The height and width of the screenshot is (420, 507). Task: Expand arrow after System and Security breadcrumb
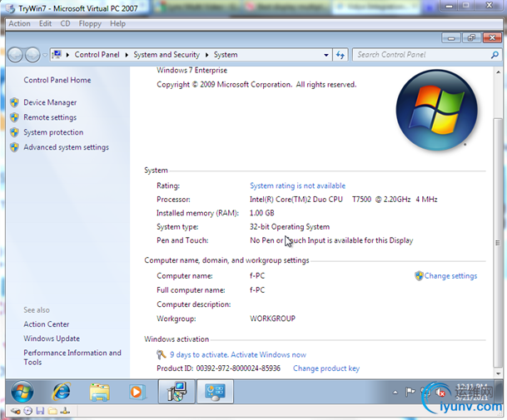pos(206,55)
